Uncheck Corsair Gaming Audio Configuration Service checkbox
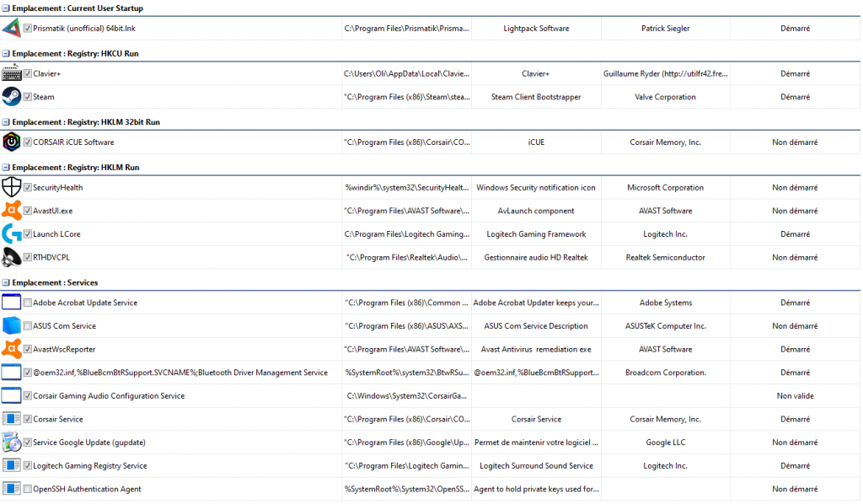Image resolution: width=863 pixels, height=504 pixels. coord(28,395)
